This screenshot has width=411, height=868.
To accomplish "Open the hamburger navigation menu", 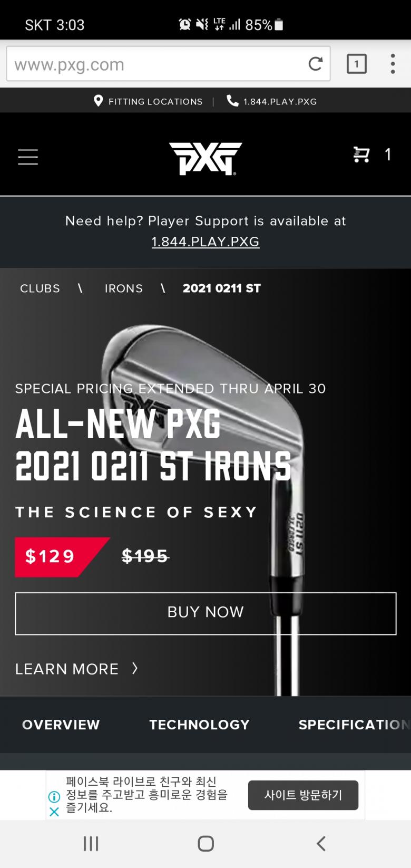I will click(x=28, y=157).
